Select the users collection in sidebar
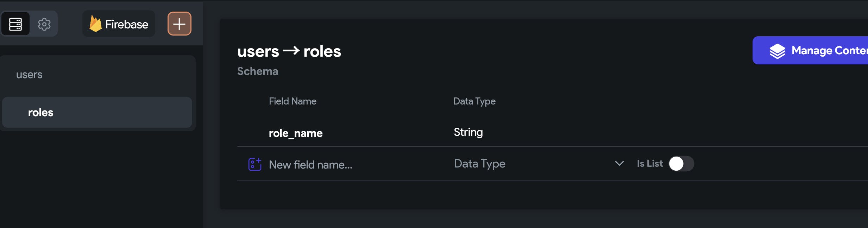Screen dimensions: 868x228 coord(29,75)
